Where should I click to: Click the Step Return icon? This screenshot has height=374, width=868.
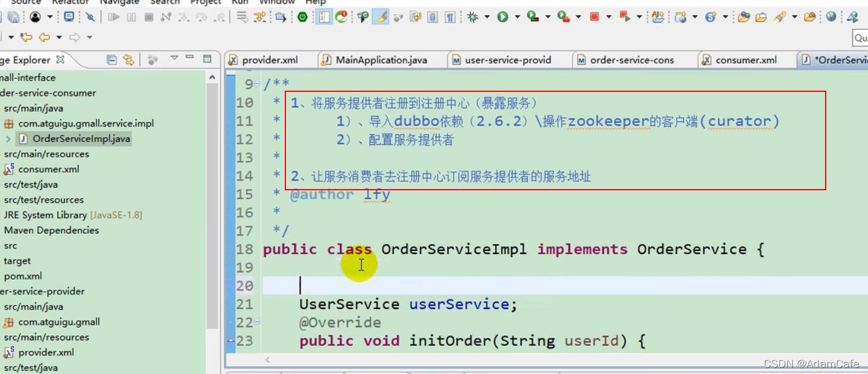click(x=219, y=17)
